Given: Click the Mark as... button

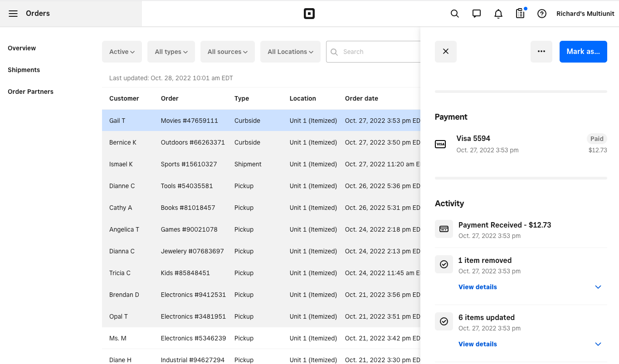Looking at the screenshot, I should 583,51.
